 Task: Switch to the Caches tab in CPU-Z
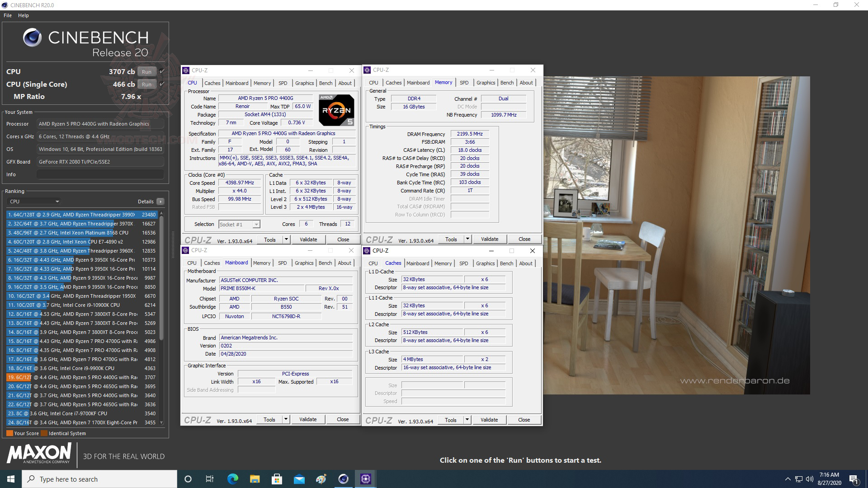pyautogui.click(x=212, y=83)
